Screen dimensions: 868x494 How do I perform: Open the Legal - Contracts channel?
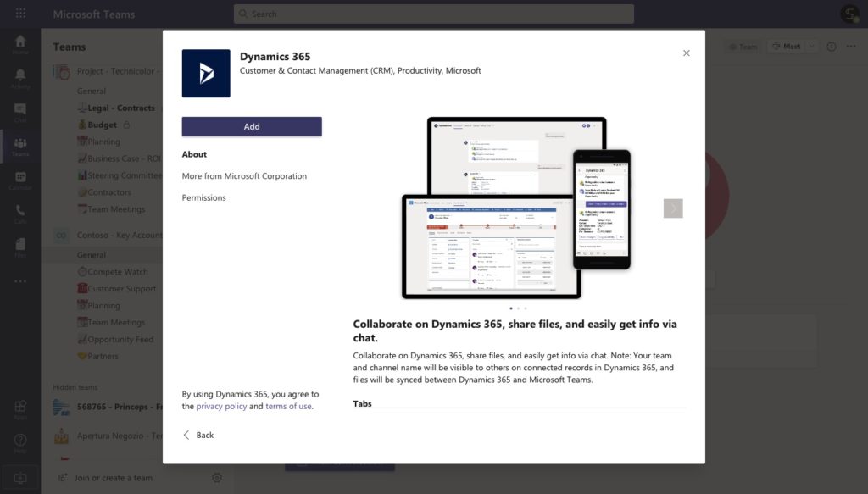[x=115, y=108]
